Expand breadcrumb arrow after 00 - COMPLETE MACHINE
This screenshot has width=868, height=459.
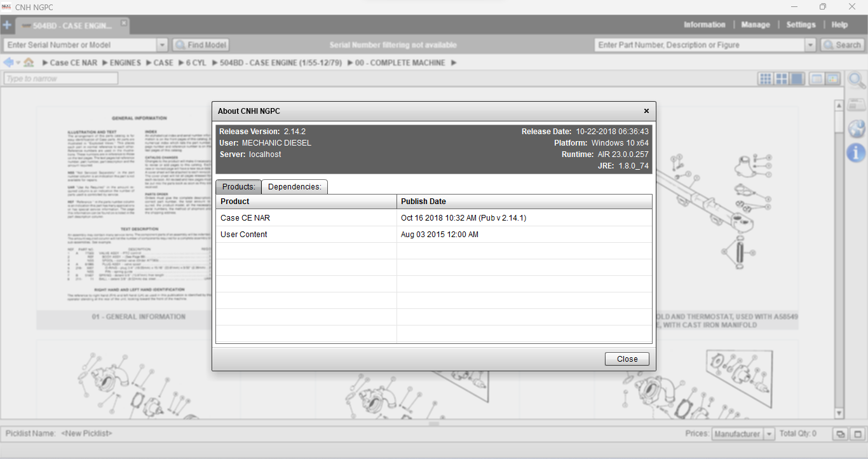(x=454, y=63)
